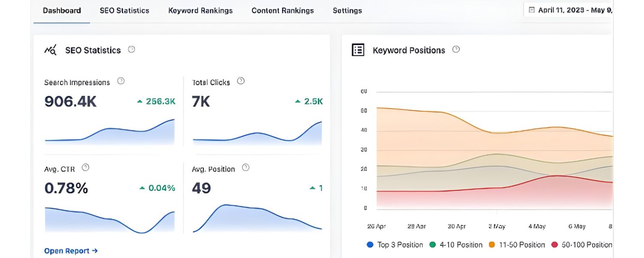Click the help icon beside Search Impressions
644x258 pixels.
(121, 80)
